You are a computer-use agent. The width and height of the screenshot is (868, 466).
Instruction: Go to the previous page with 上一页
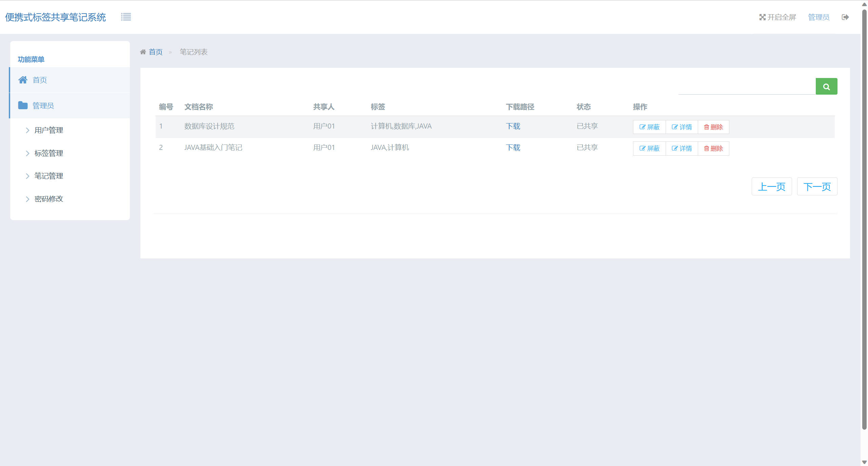point(771,187)
